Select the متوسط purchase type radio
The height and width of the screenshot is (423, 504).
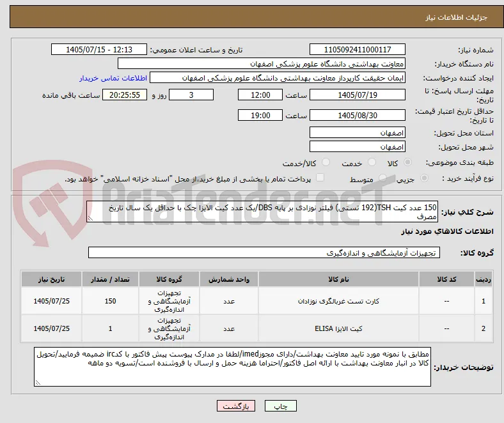382,178
